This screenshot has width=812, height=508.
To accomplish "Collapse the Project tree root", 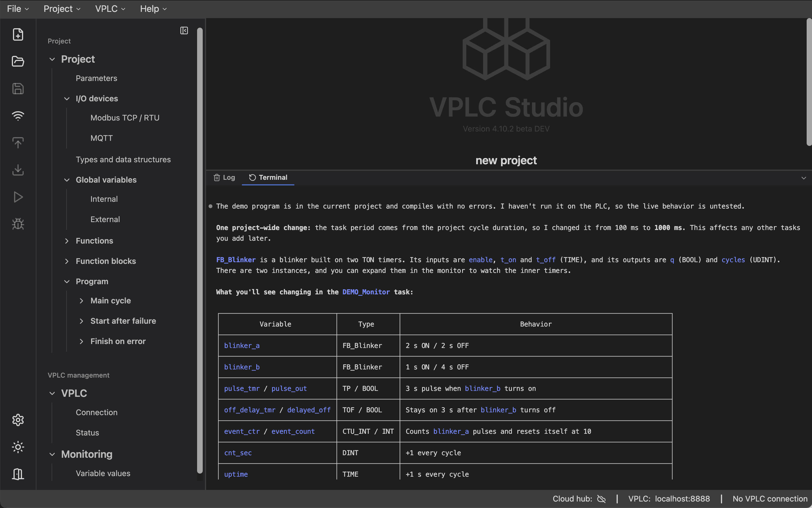I will pos(52,59).
